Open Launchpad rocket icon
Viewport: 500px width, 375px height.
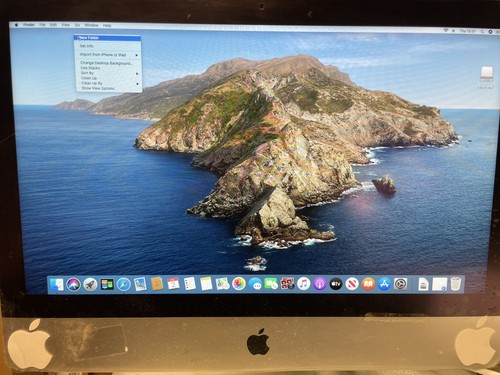(x=90, y=284)
